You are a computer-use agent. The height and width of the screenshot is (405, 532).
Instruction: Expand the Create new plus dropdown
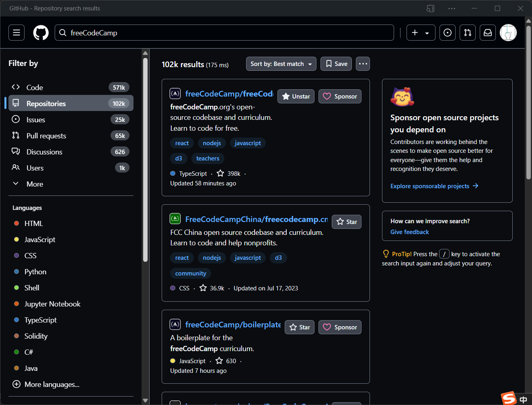click(421, 33)
